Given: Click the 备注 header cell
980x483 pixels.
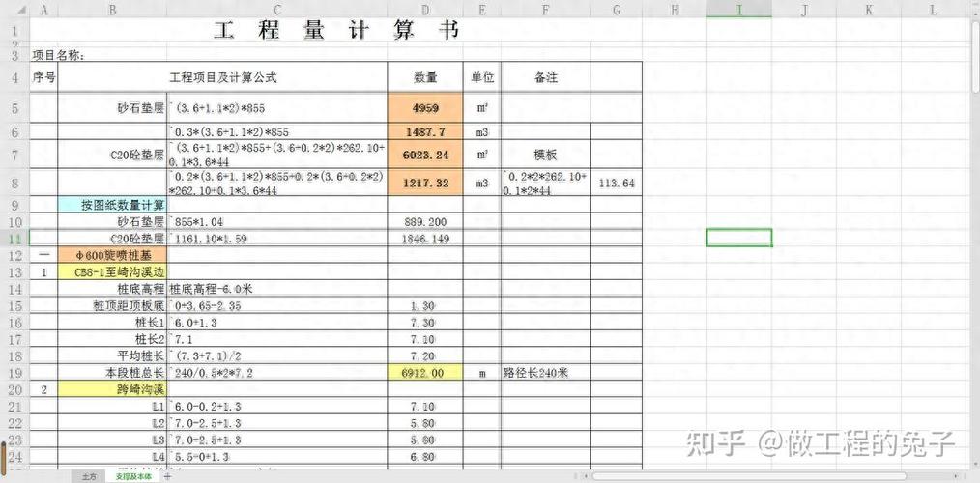Looking at the screenshot, I should click(546, 77).
